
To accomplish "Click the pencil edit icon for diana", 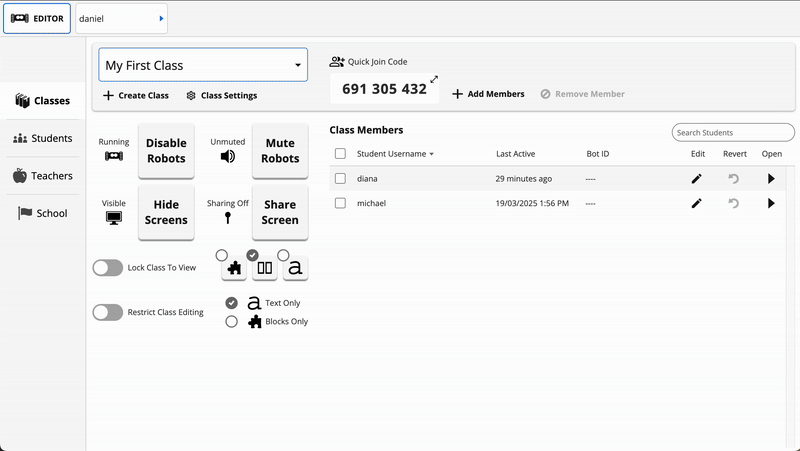I will (x=697, y=179).
